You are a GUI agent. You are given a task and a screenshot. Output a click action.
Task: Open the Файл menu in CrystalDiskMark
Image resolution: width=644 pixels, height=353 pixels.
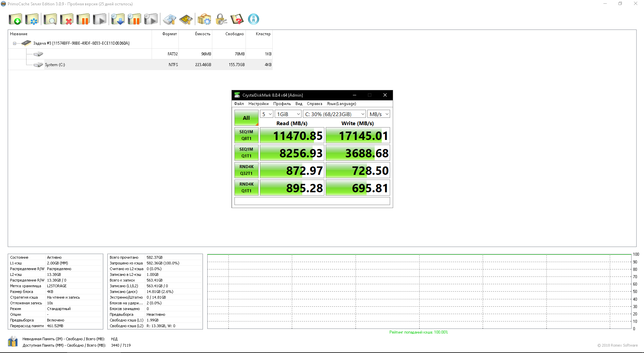tap(239, 104)
